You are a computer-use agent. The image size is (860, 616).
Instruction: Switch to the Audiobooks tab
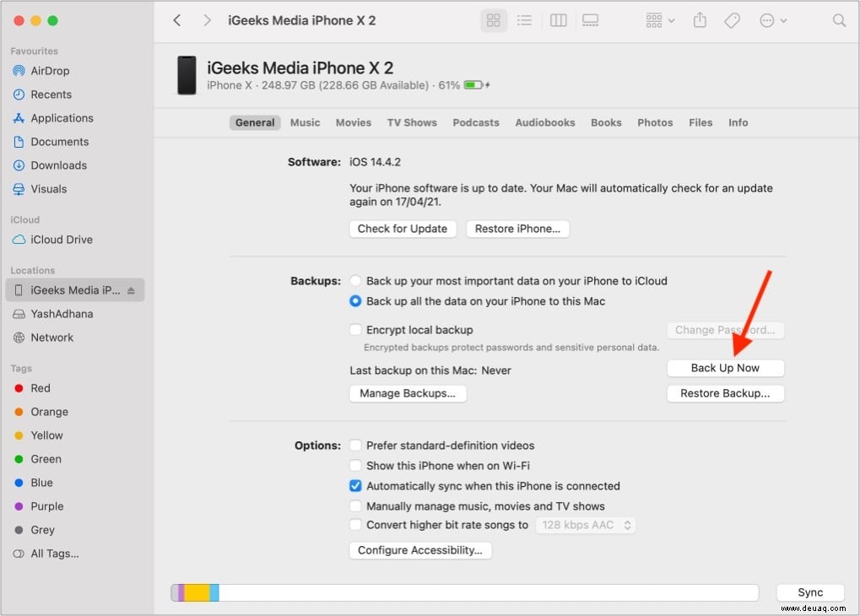click(544, 122)
